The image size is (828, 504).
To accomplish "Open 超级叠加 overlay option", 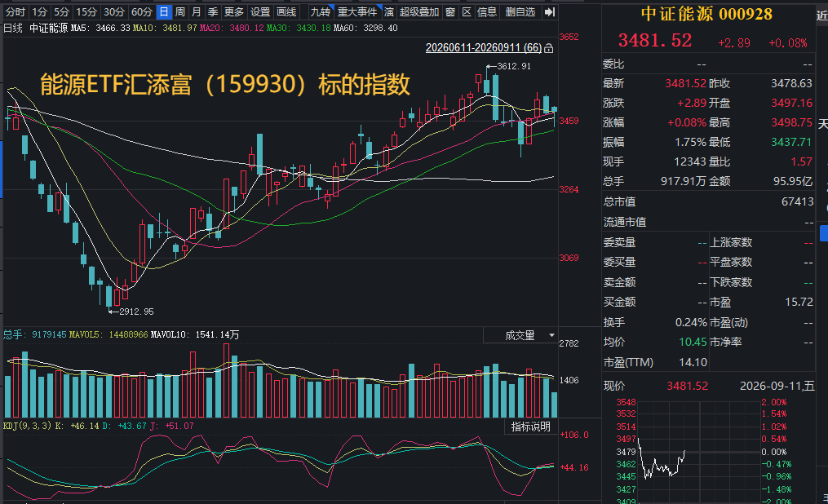I will 418,11.
